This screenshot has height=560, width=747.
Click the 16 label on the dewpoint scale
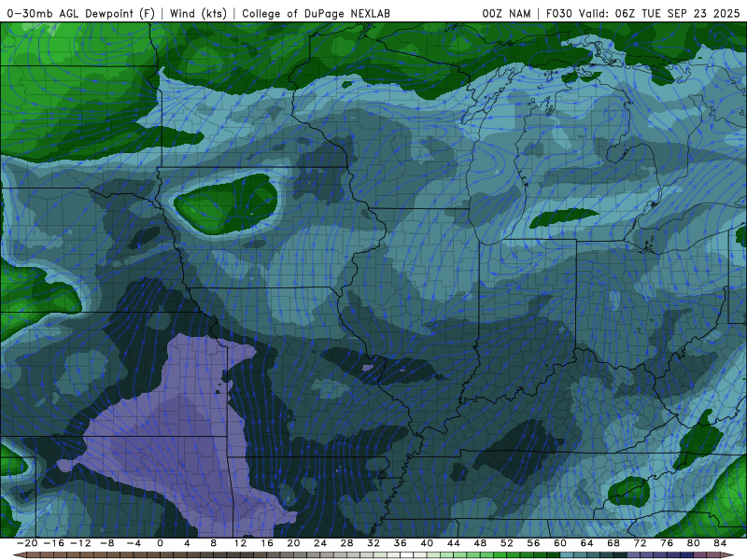pos(267,543)
